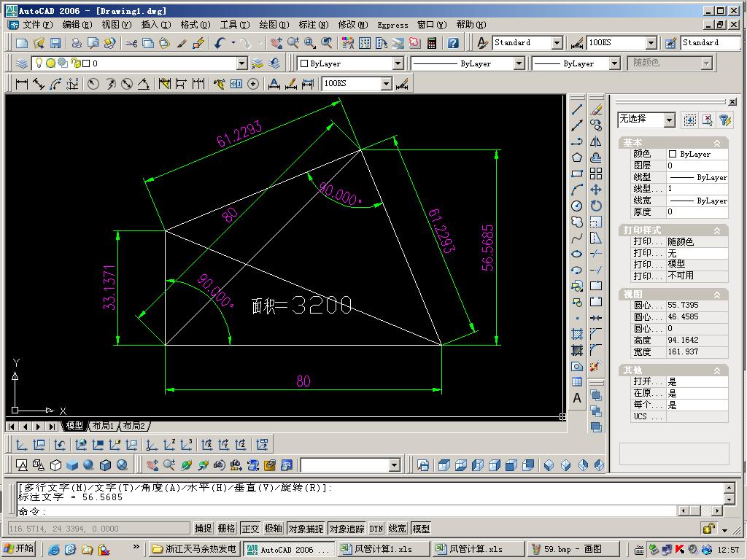The height and width of the screenshot is (560, 747).
Task: Click the Aligned dimension tool
Action: pyautogui.click(x=39, y=84)
